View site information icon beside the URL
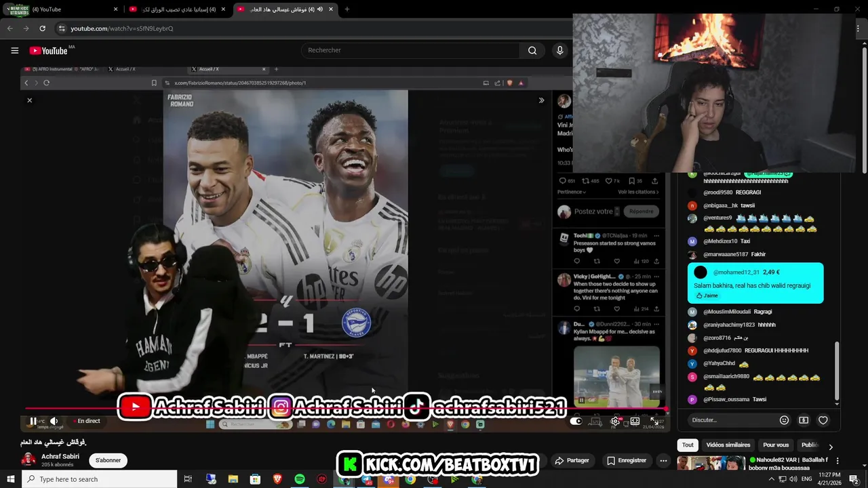 tap(62, 28)
